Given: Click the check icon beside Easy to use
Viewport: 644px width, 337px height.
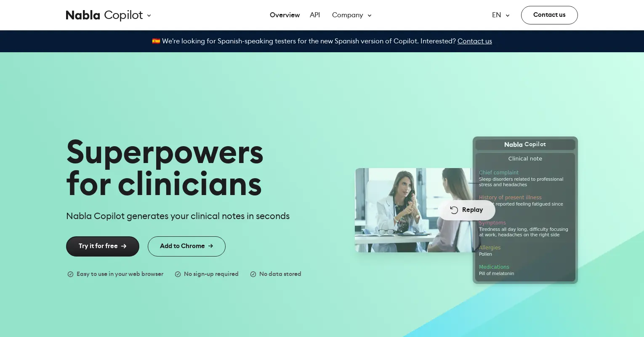Looking at the screenshot, I should coord(71,274).
